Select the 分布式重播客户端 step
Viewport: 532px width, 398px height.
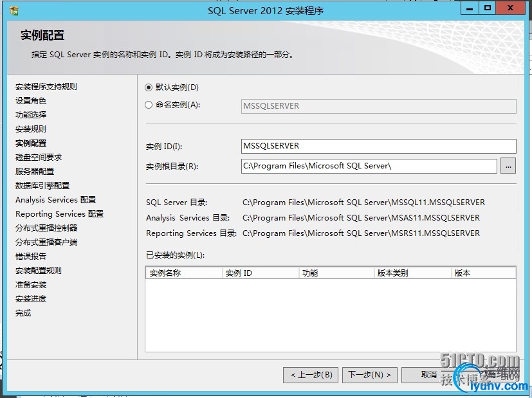pyautogui.click(x=46, y=242)
